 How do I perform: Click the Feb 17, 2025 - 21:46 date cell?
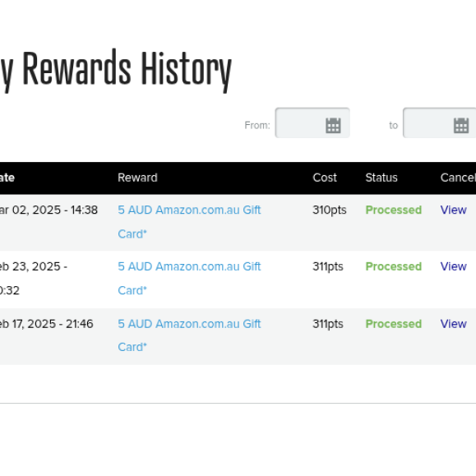pos(46,324)
